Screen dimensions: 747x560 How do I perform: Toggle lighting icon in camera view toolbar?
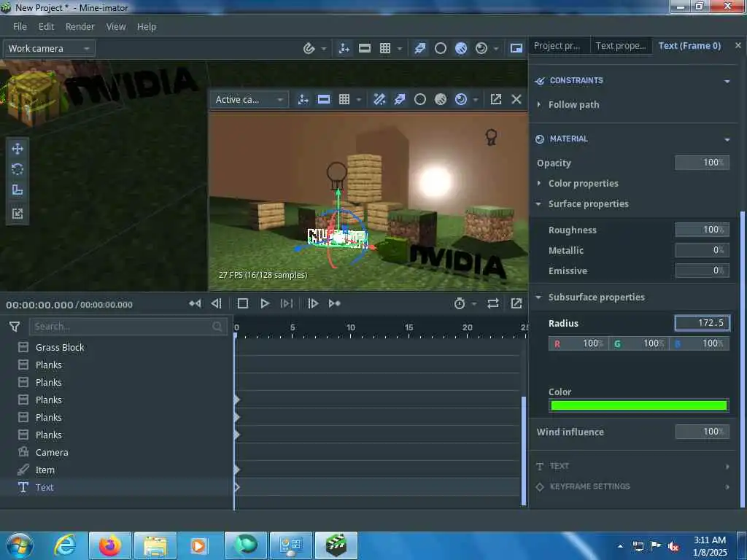point(400,99)
